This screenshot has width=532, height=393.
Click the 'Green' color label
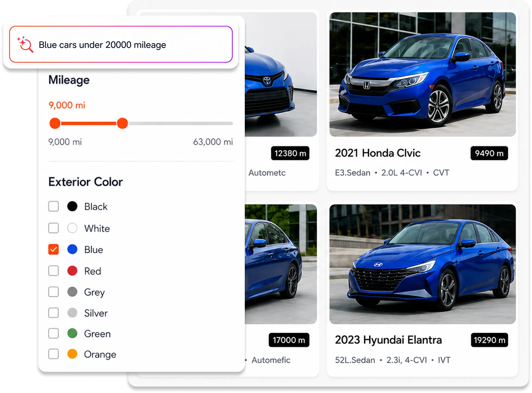(x=97, y=334)
